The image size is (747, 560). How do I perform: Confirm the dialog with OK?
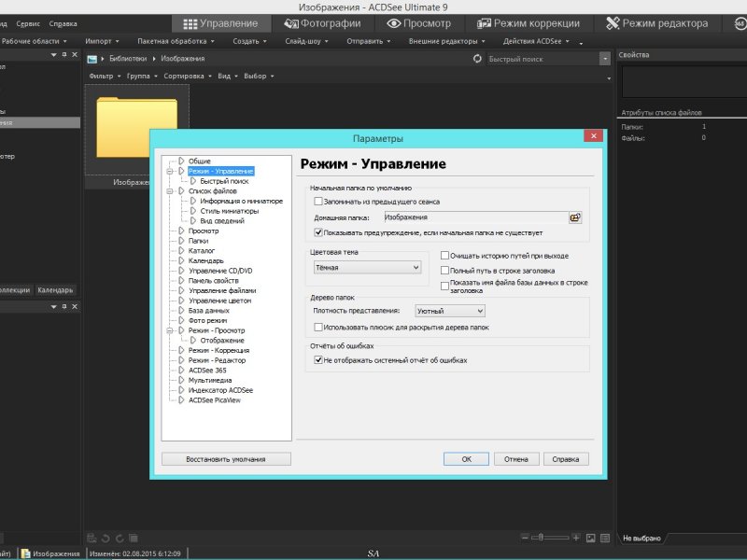[x=466, y=459]
